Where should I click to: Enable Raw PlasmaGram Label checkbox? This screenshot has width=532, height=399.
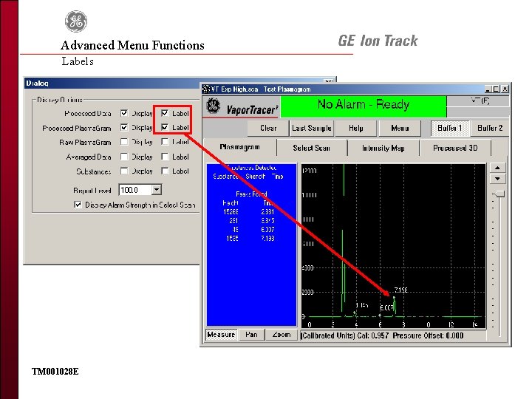pos(165,142)
